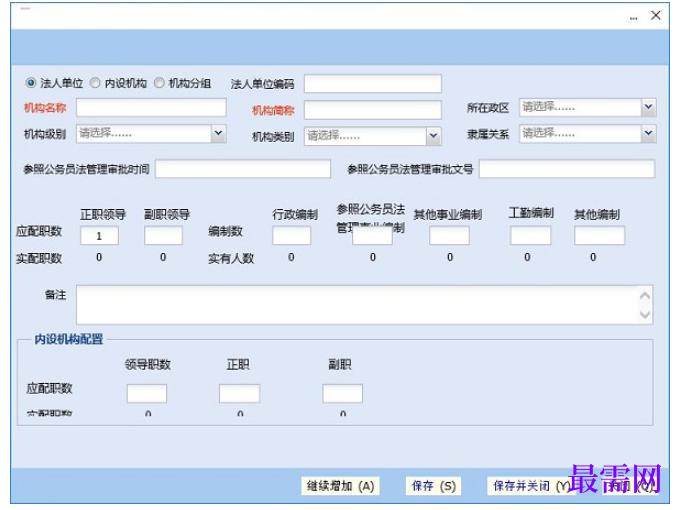Select the 机构分组 radio button

click(159, 82)
